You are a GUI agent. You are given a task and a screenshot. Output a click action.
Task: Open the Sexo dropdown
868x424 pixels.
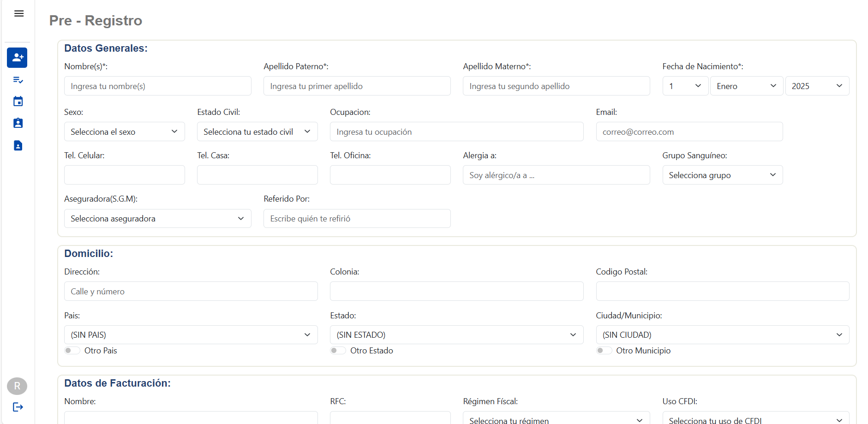tap(124, 132)
